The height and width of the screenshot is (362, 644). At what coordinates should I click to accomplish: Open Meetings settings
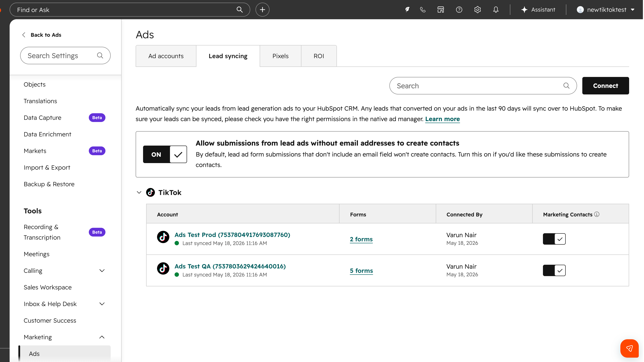click(37, 254)
